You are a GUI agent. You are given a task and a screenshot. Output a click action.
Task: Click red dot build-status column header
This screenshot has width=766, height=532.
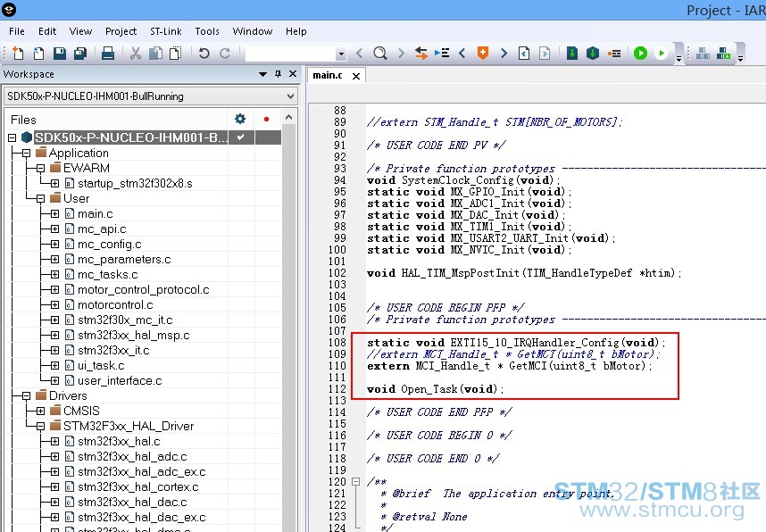pyautogui.click(x=266, y=120)
